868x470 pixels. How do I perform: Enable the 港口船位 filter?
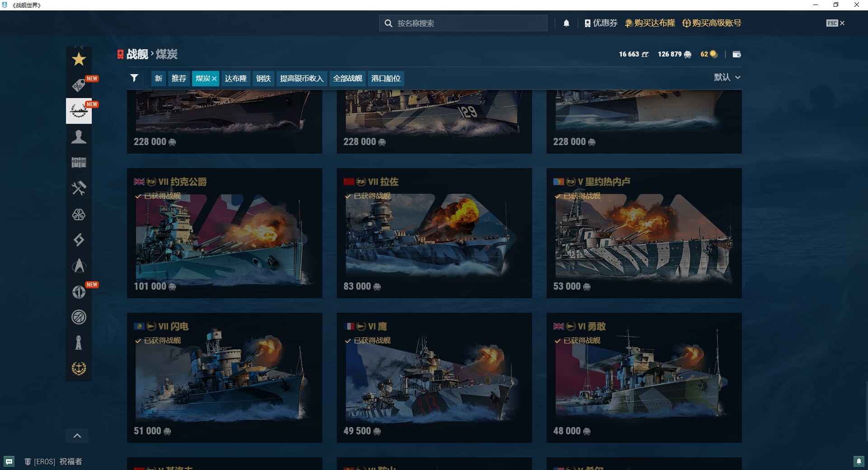click(386, 79)
